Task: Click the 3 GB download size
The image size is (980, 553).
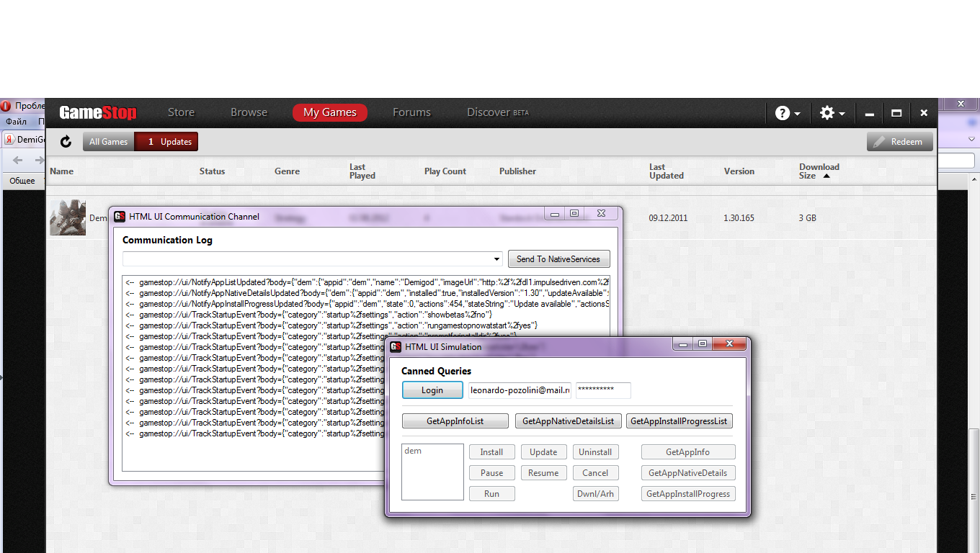Action: (x=807, y=217)
